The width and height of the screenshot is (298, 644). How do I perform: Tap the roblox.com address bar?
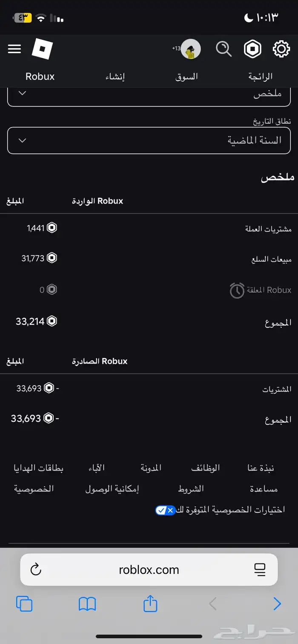click(149, 570)
